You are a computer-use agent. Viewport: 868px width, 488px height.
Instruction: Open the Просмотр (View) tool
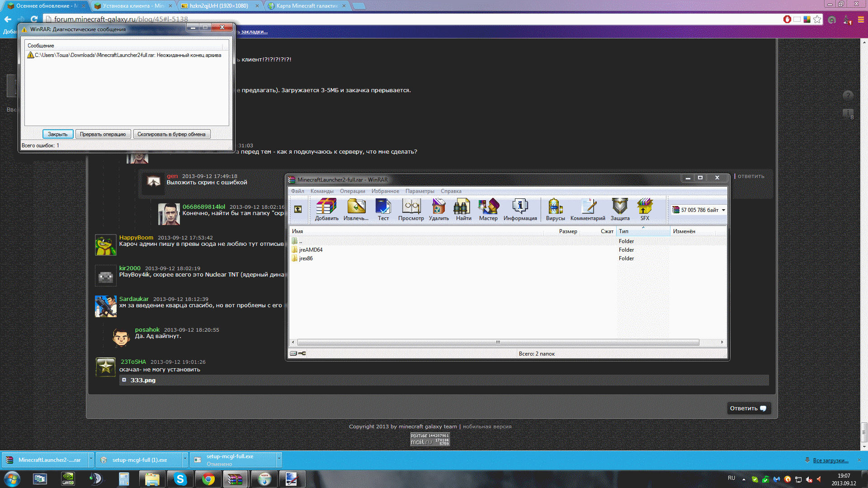click(411, 210)
